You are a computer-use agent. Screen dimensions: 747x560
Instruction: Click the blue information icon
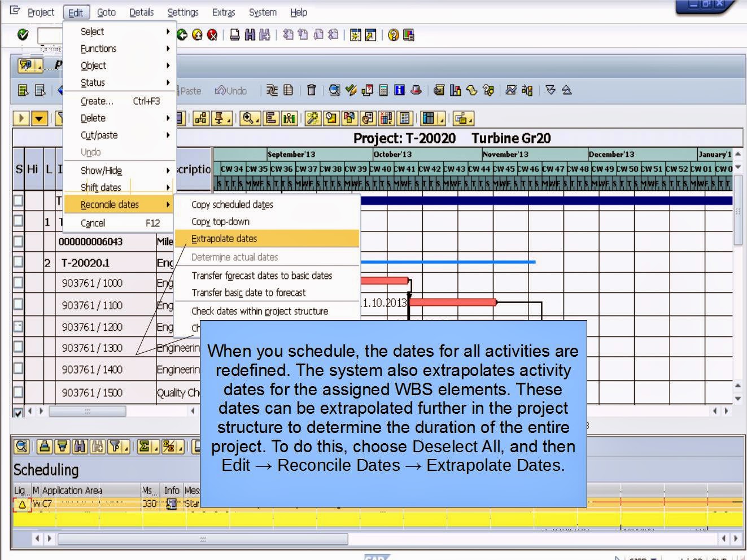(399, 90)
